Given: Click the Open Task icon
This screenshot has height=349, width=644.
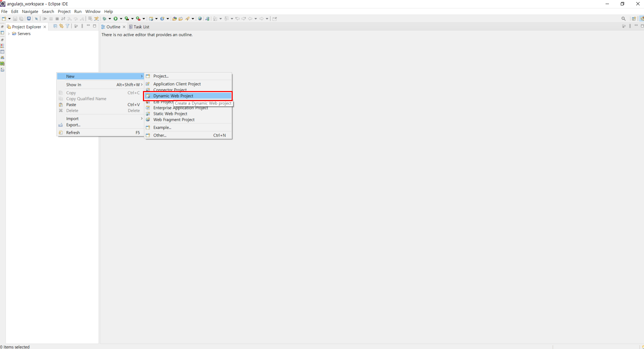Looking at the screenshot, I should tap(180, 19).
